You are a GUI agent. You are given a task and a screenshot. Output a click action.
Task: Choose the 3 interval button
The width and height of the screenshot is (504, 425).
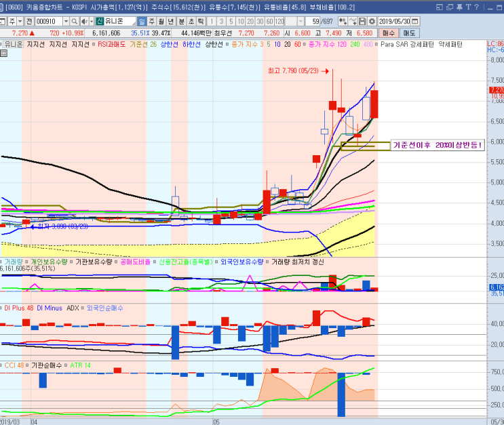[x=221, y=22]
